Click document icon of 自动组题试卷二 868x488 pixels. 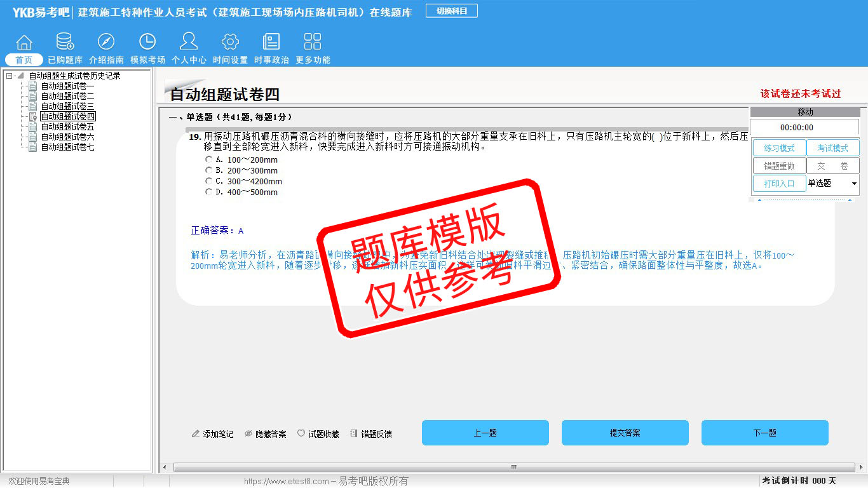33,96
